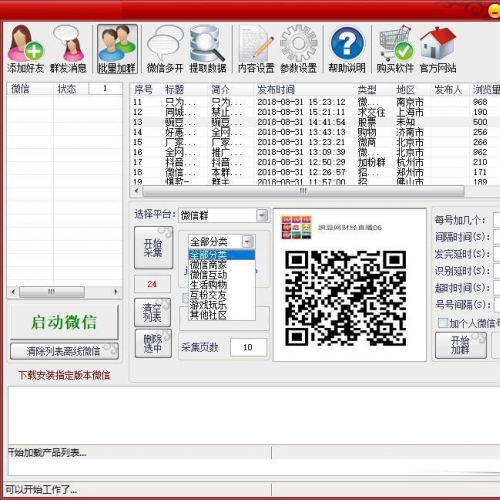Open the 提取数据 extract data tool
The width and height of the screenshot is (500, 500).
208,49
